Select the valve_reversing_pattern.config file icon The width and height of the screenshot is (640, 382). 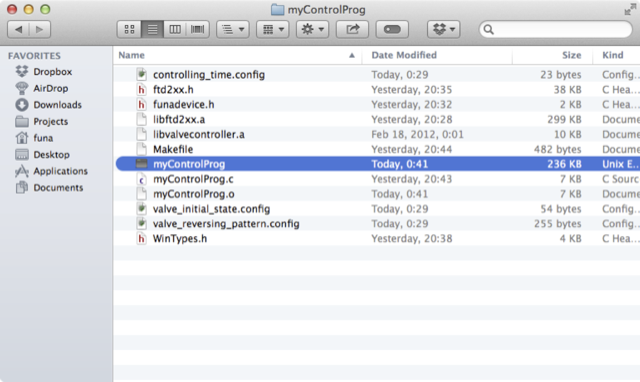[x=142, y=224]
